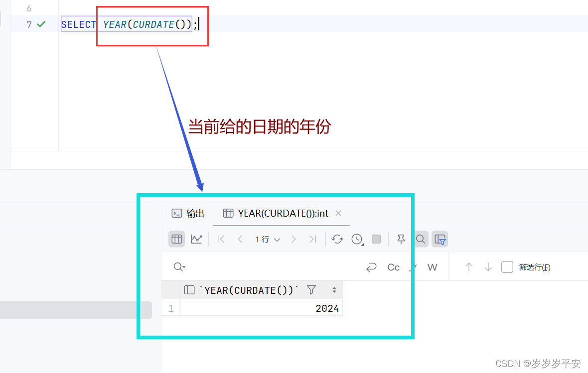Select row number 1 in results
588x373 pixels.
pyautogui.click(x=171, y=308)
